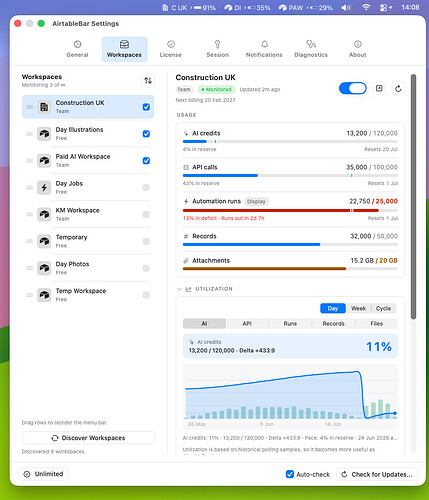The height and width of the screenshot is (500, 429).
Task: Click the brown Attachments usage bar
Action: click(x=290, y=268)
